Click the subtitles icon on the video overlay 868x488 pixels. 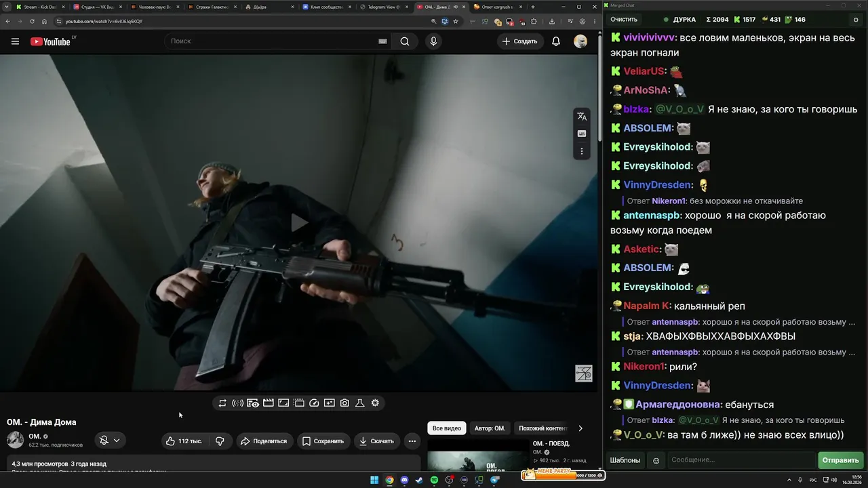[x=582, y=134]
